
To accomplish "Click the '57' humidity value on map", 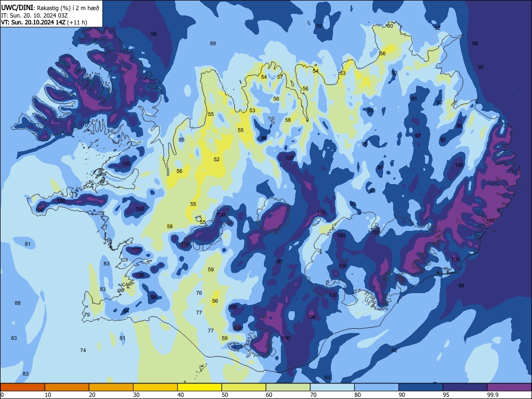I will point(280,77).
